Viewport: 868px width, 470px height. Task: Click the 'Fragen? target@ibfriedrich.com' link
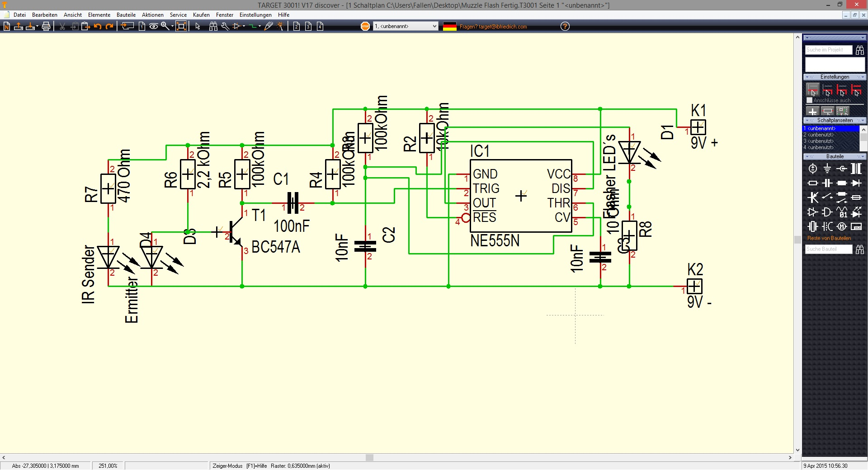493,27
